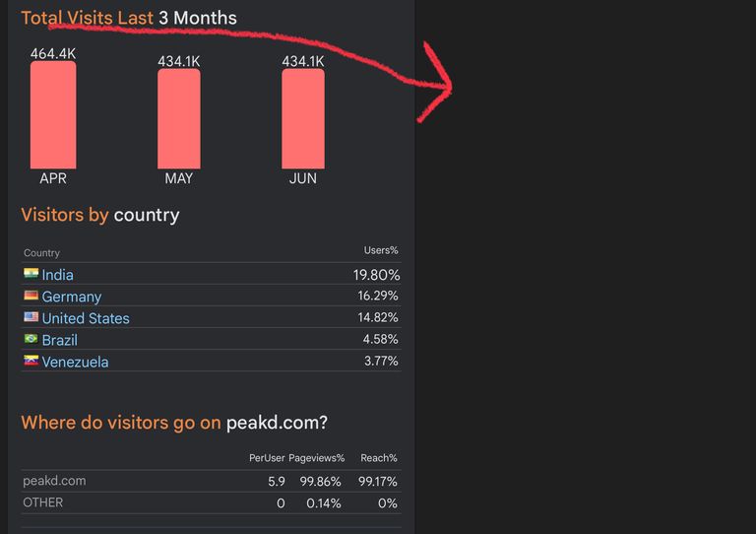The image size is (756, 534).
Task: Click the Reach% column header
Action: click(379, 458)
